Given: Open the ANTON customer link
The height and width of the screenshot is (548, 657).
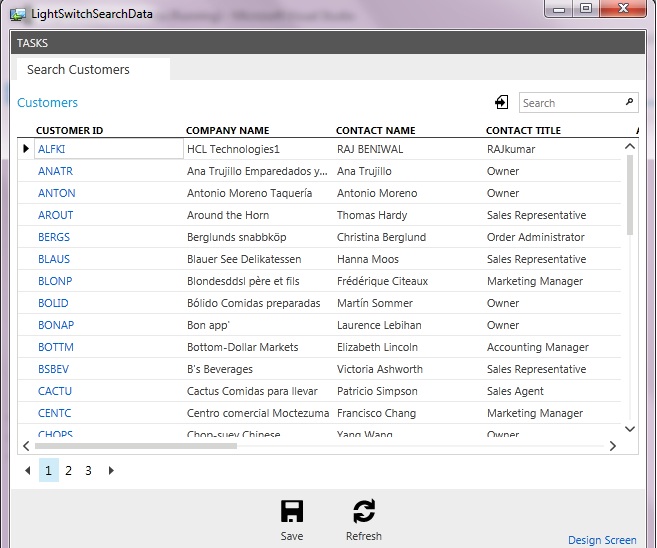Looking at the screenshot, I should pyautogui.click(x=57, y=193).
